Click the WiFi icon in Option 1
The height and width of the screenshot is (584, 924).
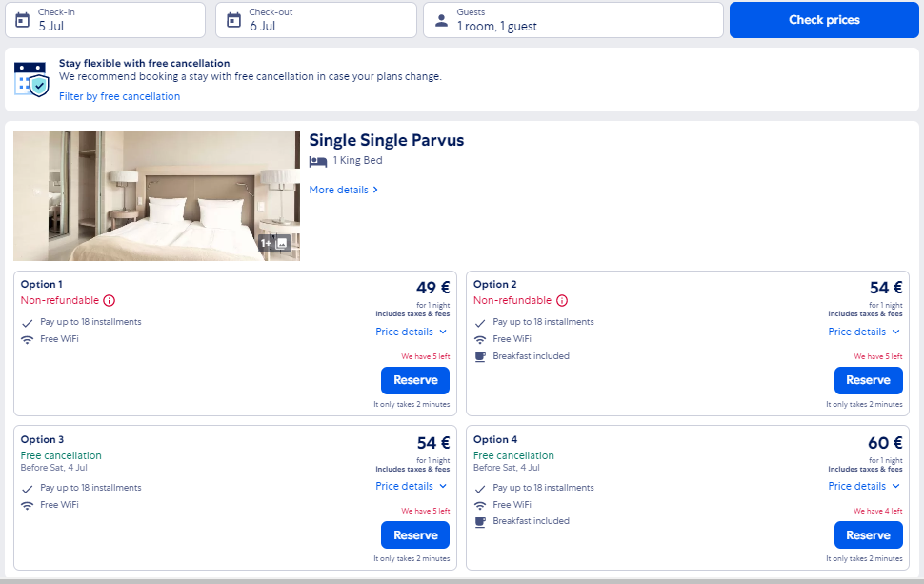27,339
